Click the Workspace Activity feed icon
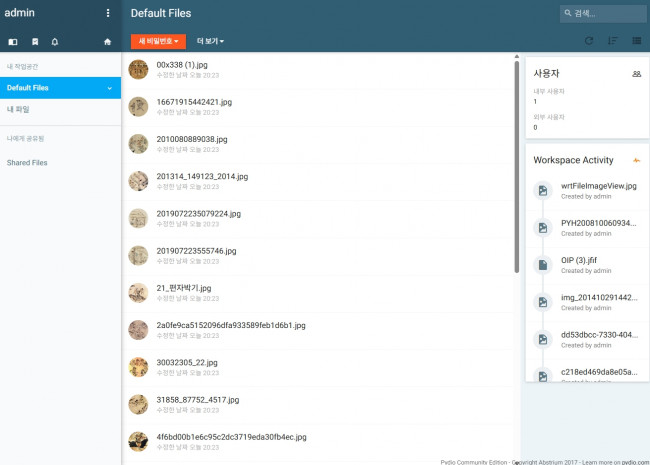This screenshot has width=650, height=465. [637, 160]
